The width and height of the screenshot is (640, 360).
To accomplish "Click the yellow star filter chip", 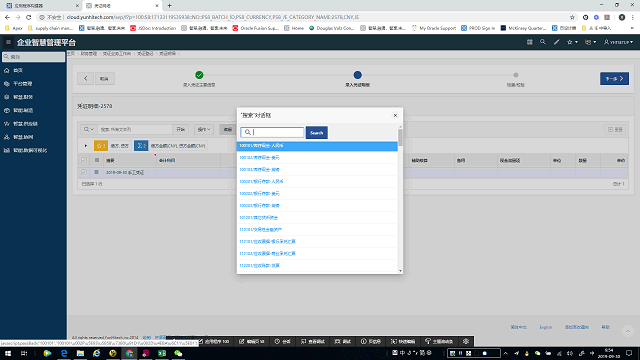I will tap(101, 146).
